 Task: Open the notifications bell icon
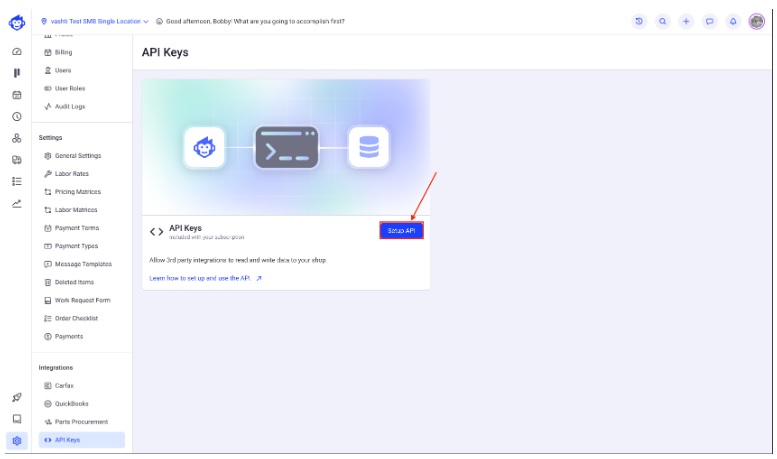click(x=732, y=21)
